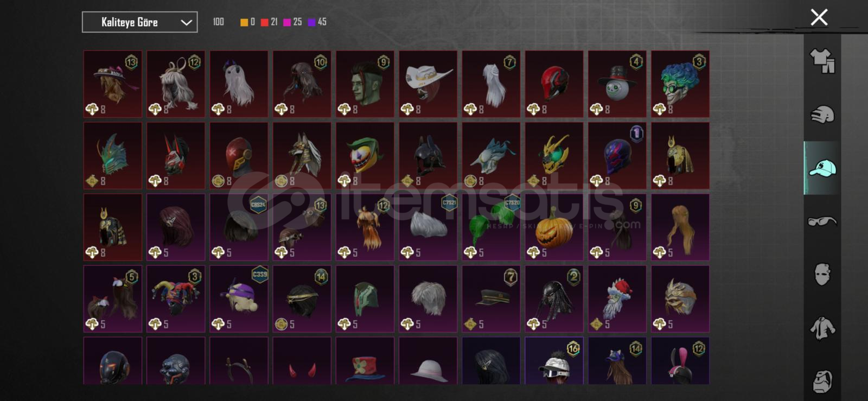Viewport: 868px width, 401px height.
Task: Select the face mask category icon
Action: coord(822,275)
